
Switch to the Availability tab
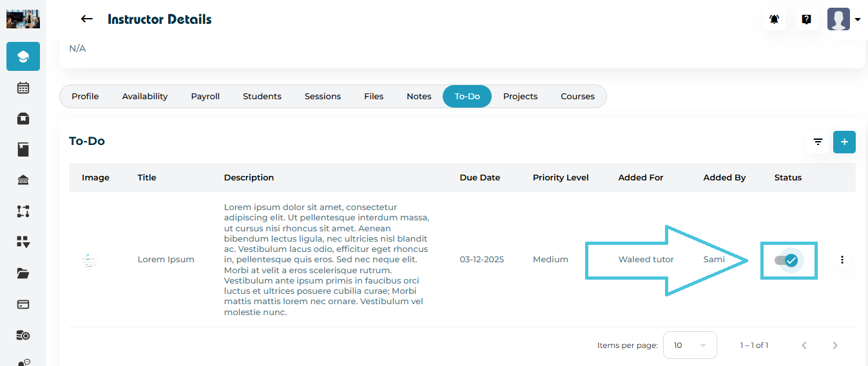coord(145,97)
